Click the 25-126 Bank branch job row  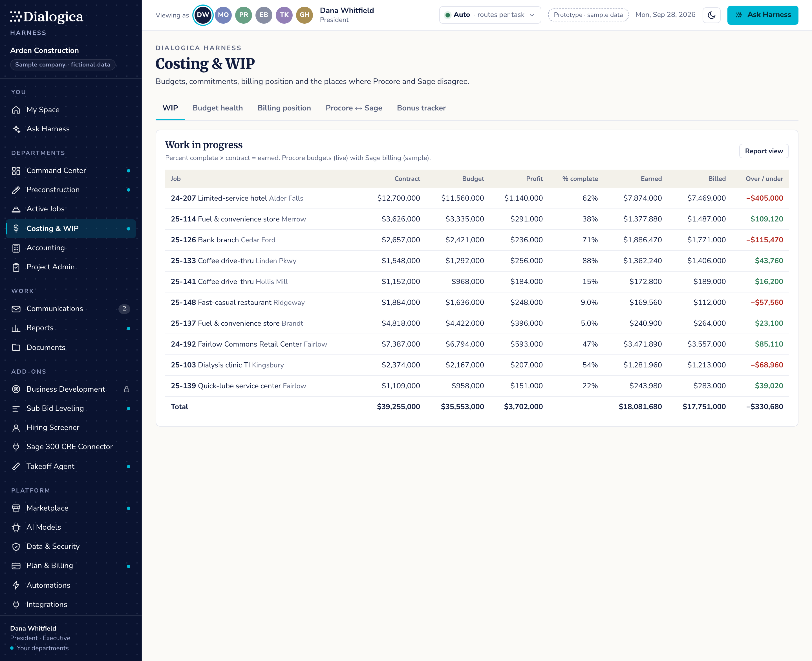pyautogui.click(x=477, y=240)
